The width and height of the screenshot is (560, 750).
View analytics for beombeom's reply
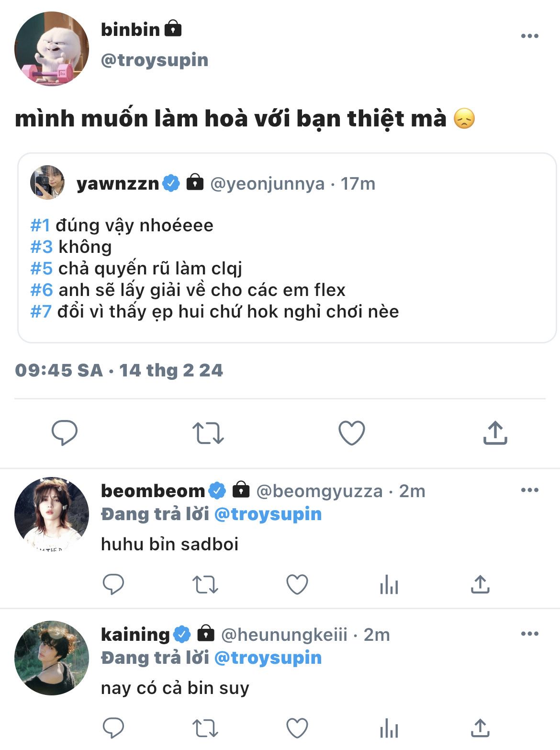coord(389,584)
